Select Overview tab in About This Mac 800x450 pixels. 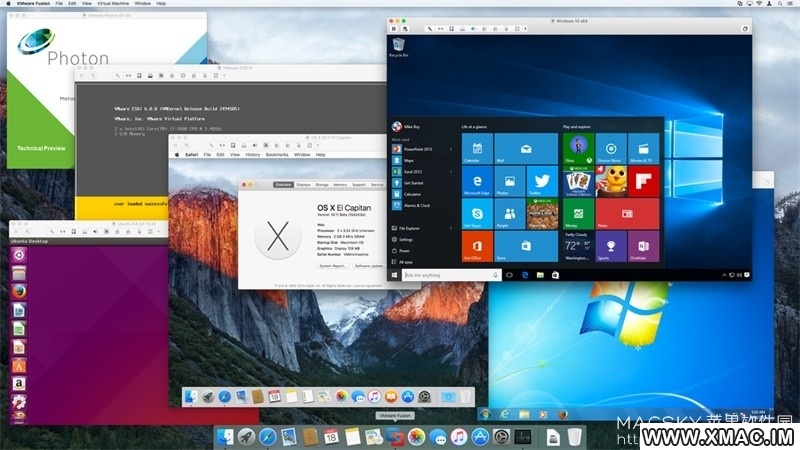point(283,185)
